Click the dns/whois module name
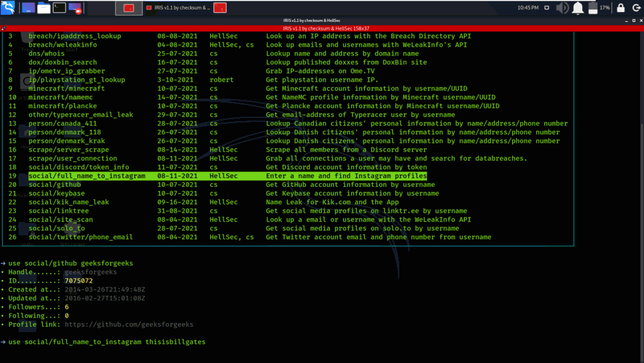644x363 pixels. click(46, 54)
